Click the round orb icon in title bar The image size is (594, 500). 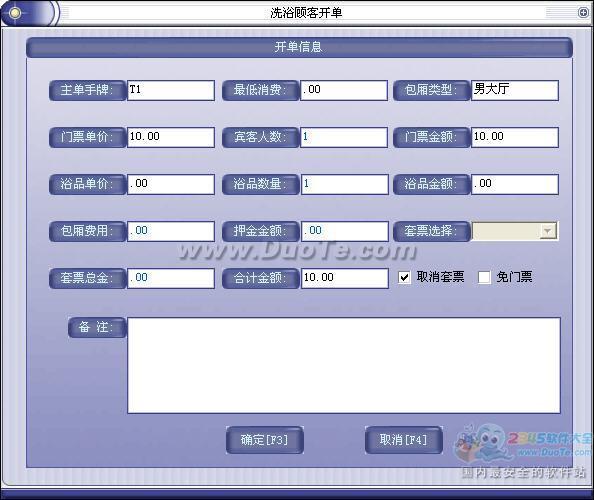point(15,13)
